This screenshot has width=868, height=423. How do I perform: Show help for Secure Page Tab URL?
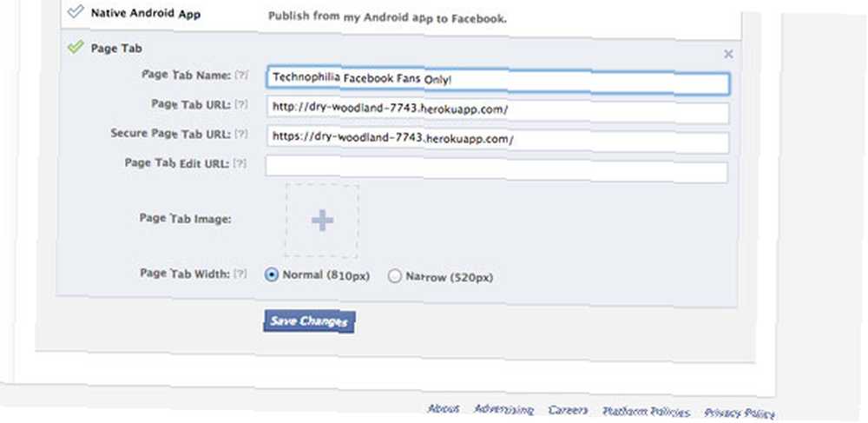click(240, 134)
